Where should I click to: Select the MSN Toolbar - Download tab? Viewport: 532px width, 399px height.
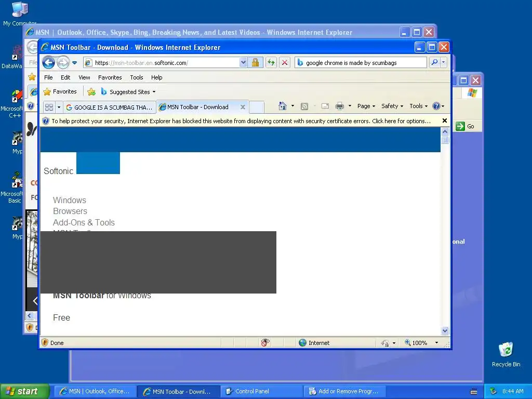click(x=198, y=107)
